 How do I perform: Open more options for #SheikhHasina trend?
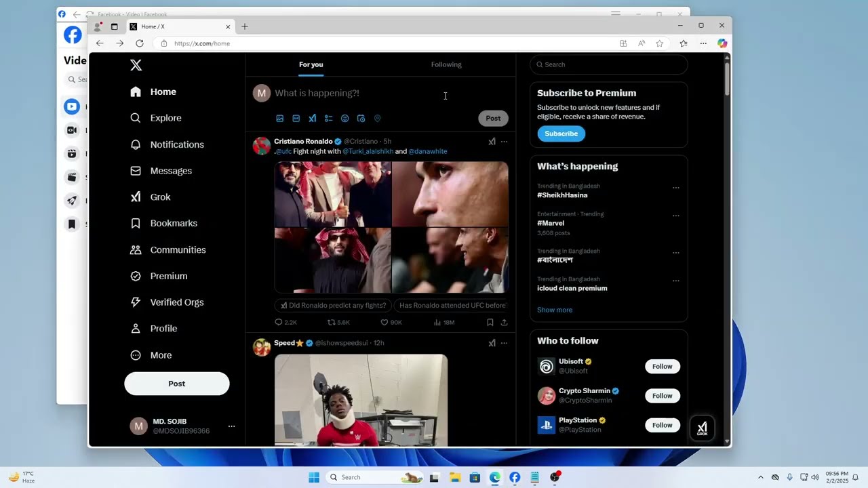coord(675,188)
